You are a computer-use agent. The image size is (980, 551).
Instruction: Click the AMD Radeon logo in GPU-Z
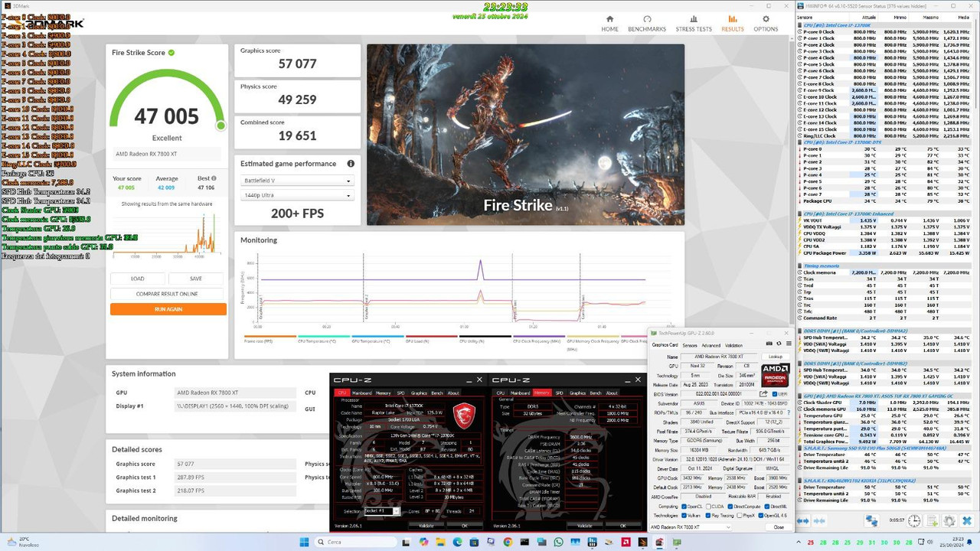coord(776,376)
